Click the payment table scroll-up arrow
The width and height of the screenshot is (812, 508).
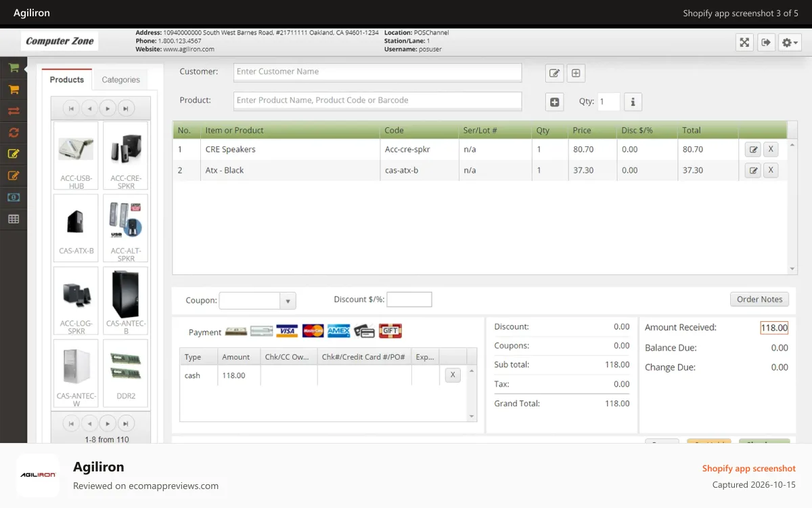(472, 371)
